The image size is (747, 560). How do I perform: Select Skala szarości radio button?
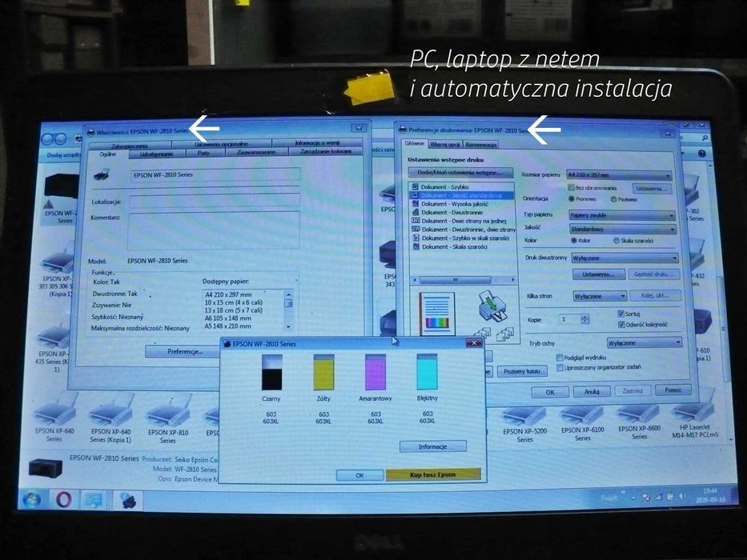(616, 241)
